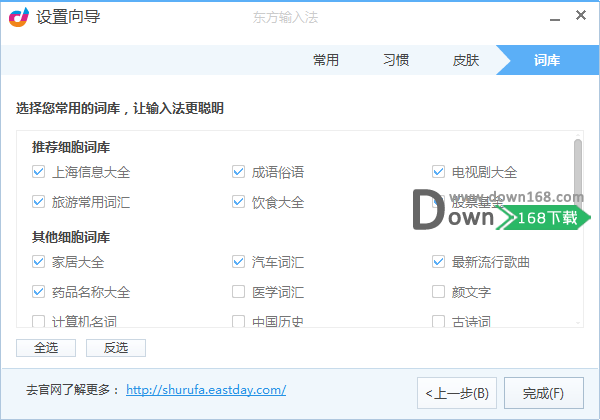Go back with 上一步(B) button
Screen dimensions: 600x420
point(457,393)
